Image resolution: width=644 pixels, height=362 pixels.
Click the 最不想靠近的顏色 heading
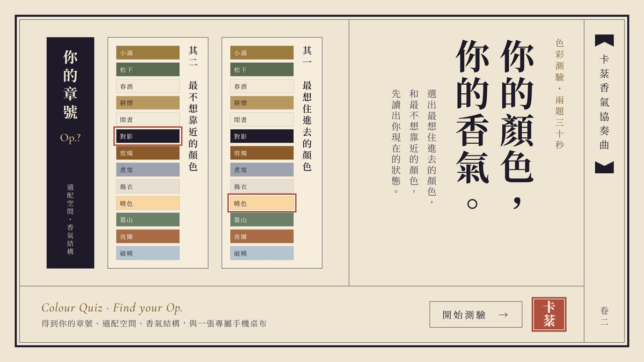[193, 126]
